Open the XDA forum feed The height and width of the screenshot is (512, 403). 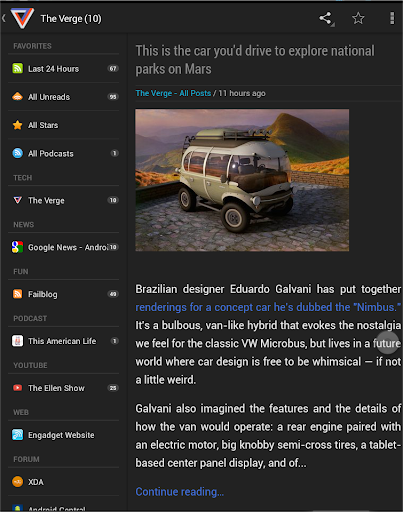tap(63, 482)
